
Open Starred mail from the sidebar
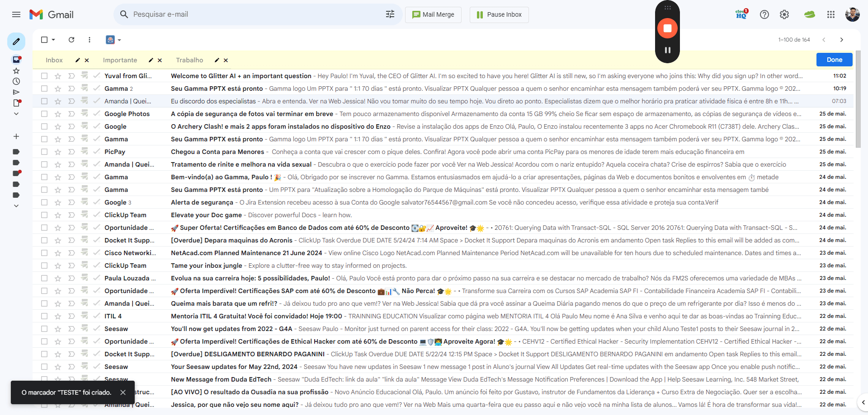[x=16, y=71]
